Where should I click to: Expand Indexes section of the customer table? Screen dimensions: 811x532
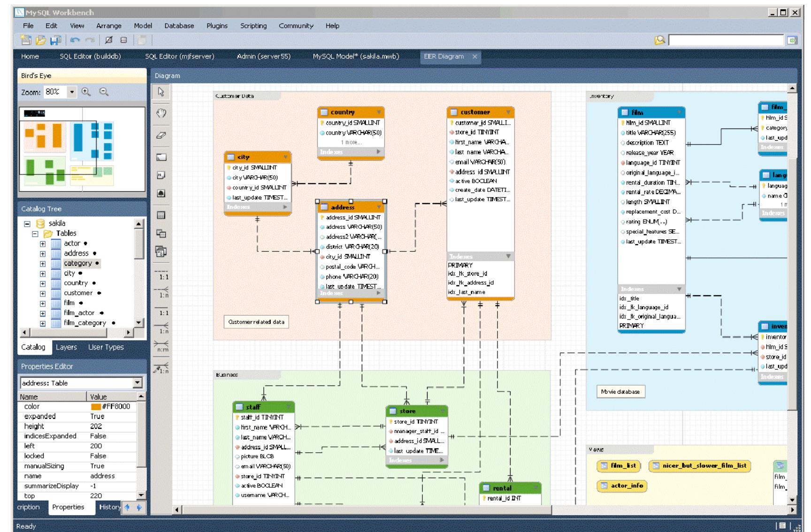coord(508,257)
